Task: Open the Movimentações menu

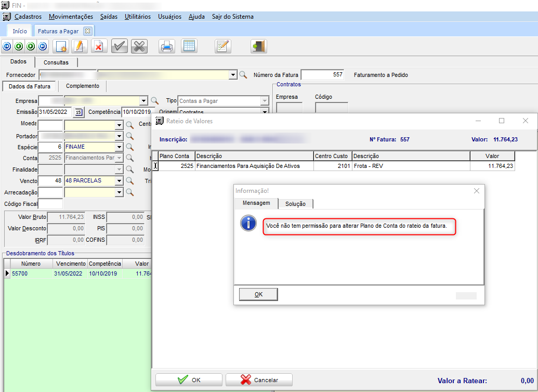Action: pyautogui.click(x=71, y=17)
